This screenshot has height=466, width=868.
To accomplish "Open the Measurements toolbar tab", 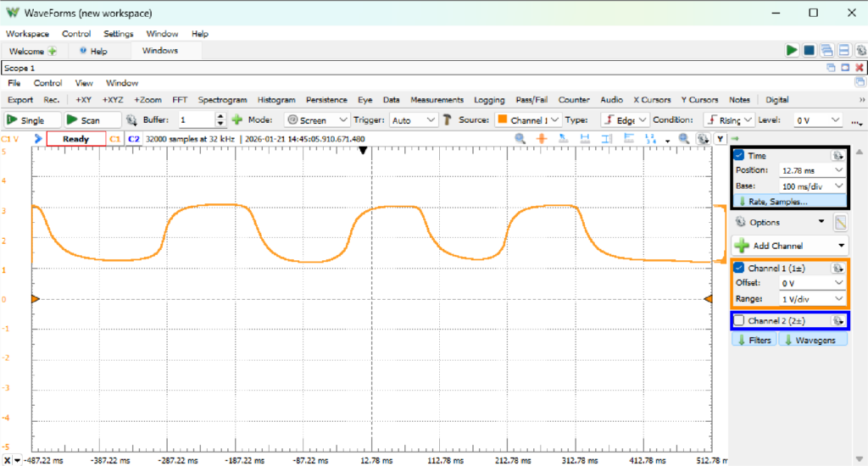I will 436,99.
